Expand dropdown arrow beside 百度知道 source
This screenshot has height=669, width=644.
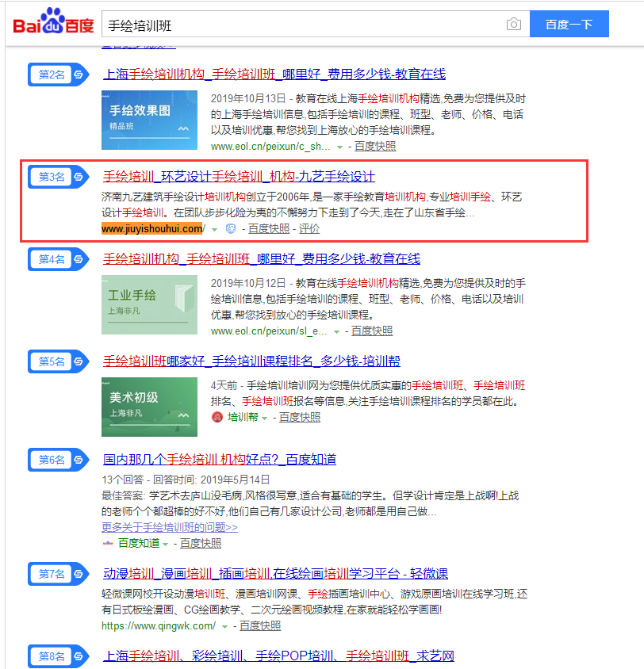(165, 544)
